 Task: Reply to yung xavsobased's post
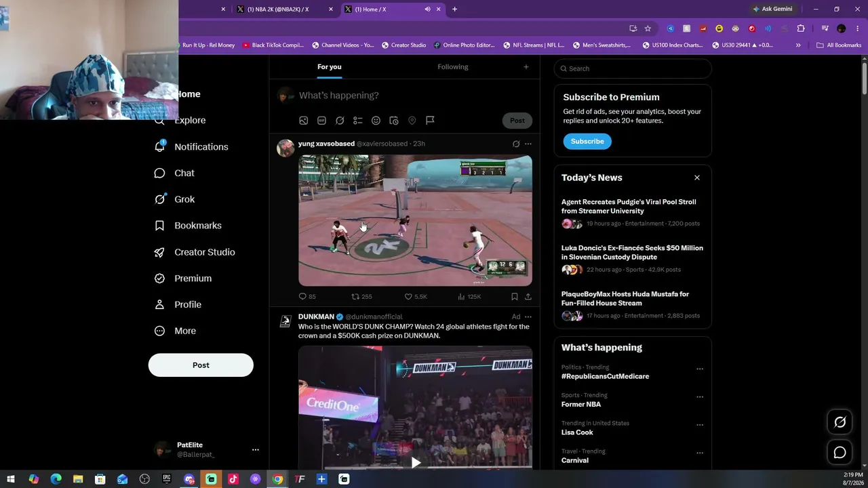pos(307,297)
